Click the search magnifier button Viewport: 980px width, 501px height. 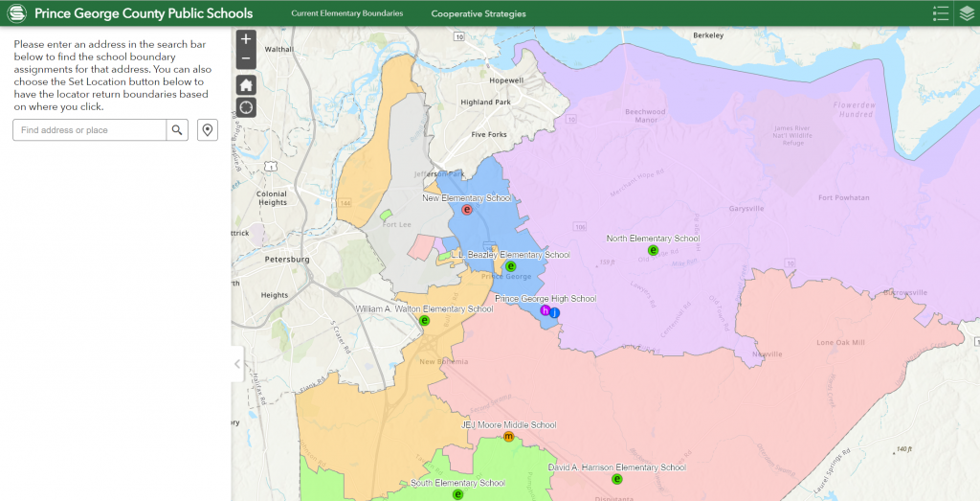coord(177,130)
